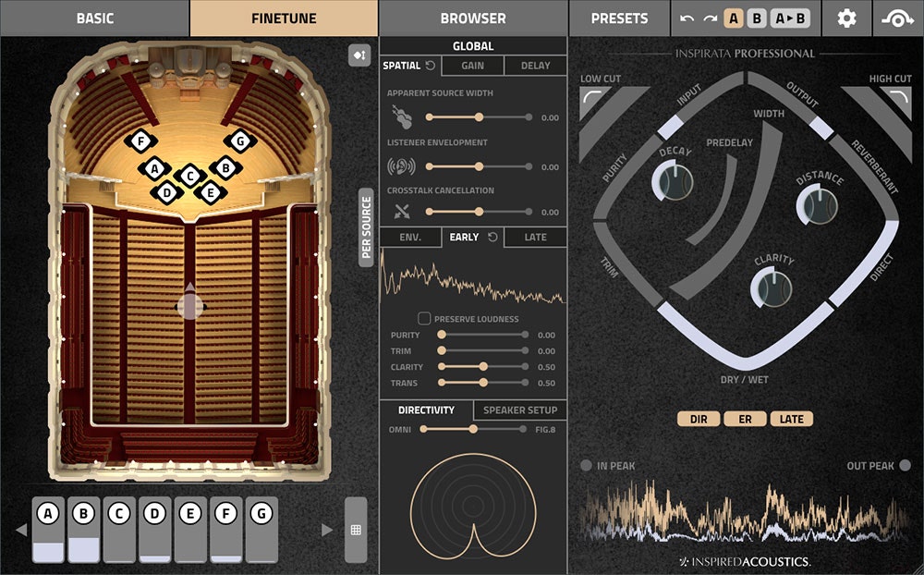Toggle the ER button
This screenshot has height=575, width=924.
pos(745,419)
